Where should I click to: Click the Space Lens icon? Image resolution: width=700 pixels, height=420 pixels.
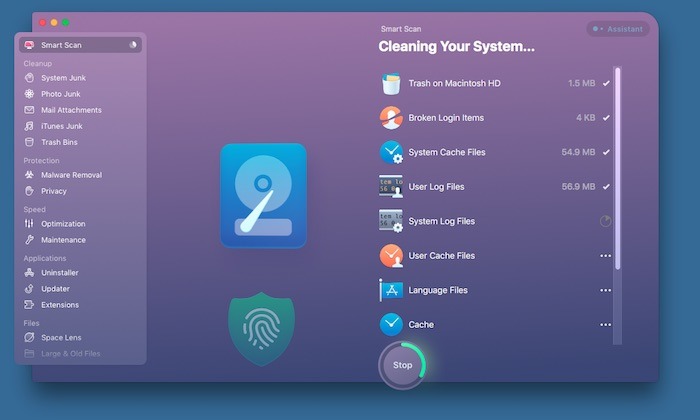[29, 337]
